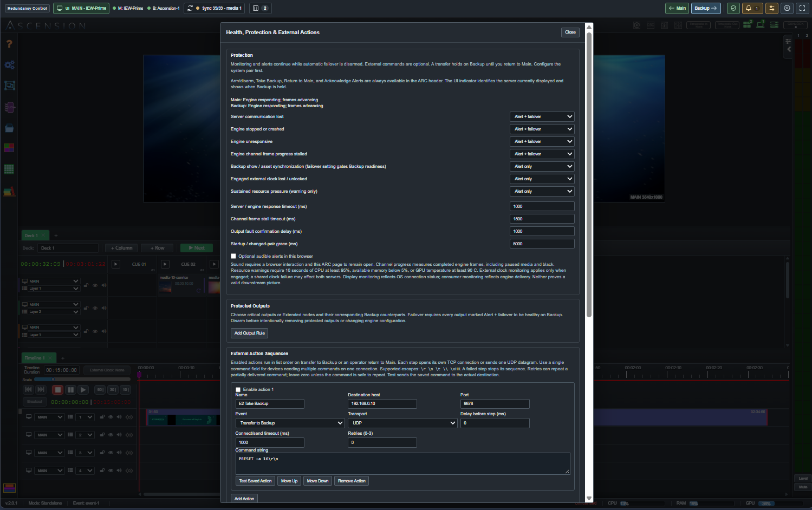Open Sustained resource pressure dropdown
Screen dimensions: 812x510
(x=542, y=191)
